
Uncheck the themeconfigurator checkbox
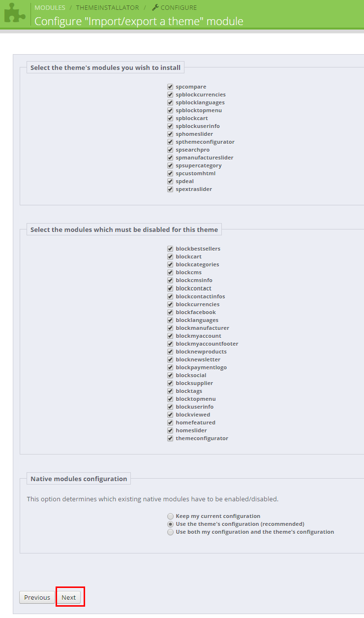170,438
